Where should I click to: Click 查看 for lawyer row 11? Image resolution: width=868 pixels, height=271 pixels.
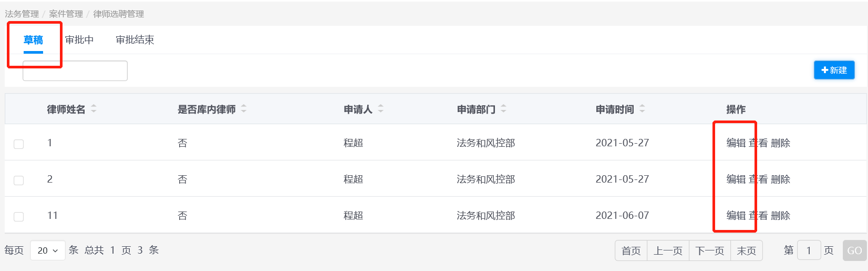tap(758, 216)
